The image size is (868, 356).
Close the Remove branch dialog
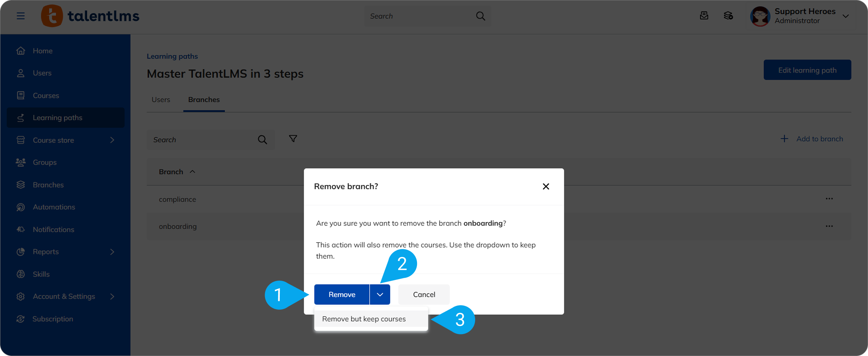[x=546, y=186]
